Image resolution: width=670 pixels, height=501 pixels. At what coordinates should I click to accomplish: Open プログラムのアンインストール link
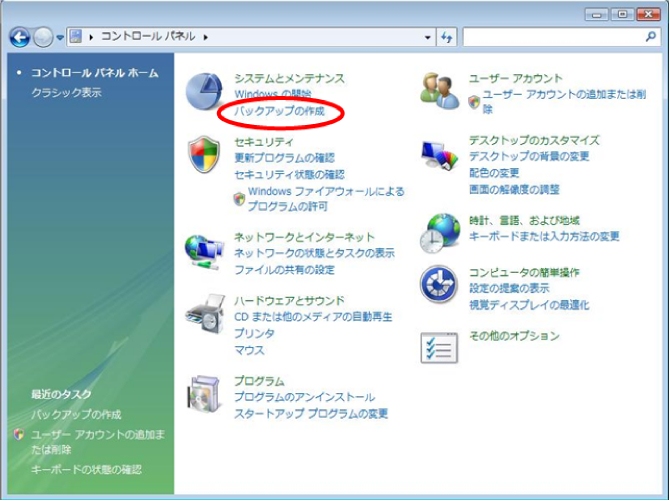tap(304, 397)
